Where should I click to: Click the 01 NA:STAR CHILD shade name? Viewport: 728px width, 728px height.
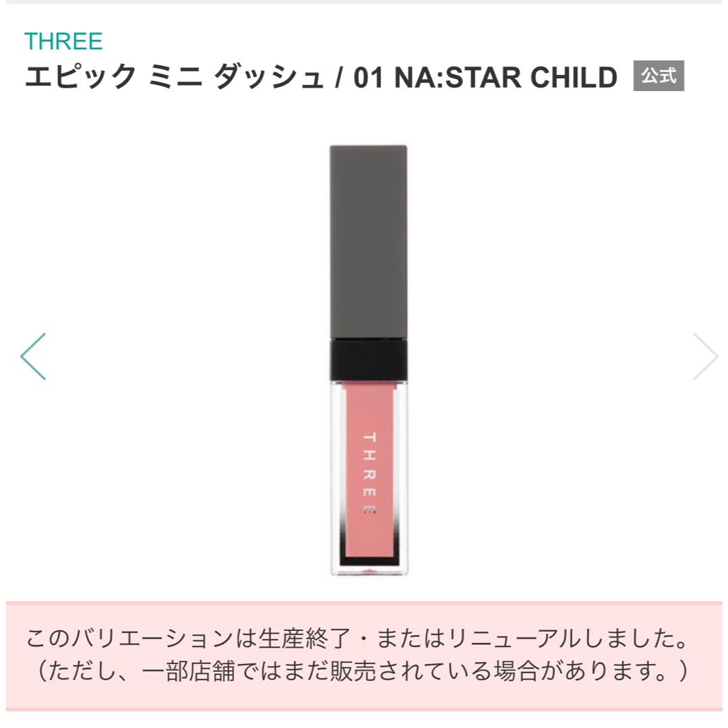point(485,77)
